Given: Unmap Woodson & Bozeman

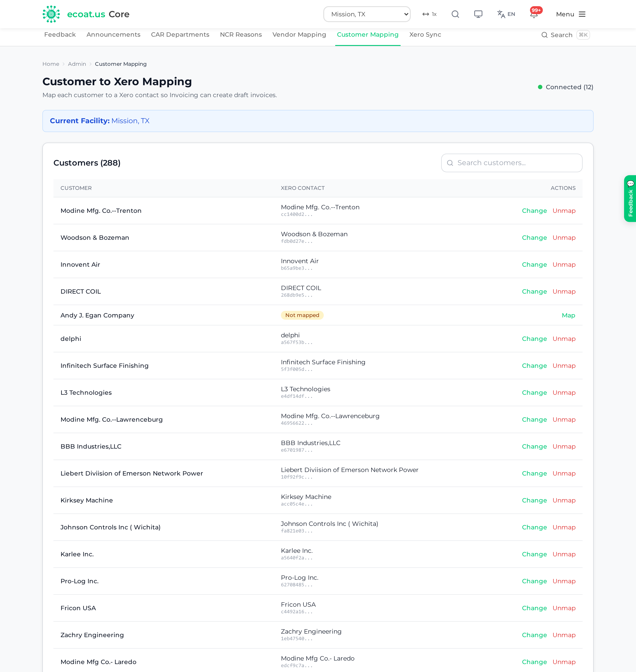Looking at the screenshot, I should [x=564, y=238].
